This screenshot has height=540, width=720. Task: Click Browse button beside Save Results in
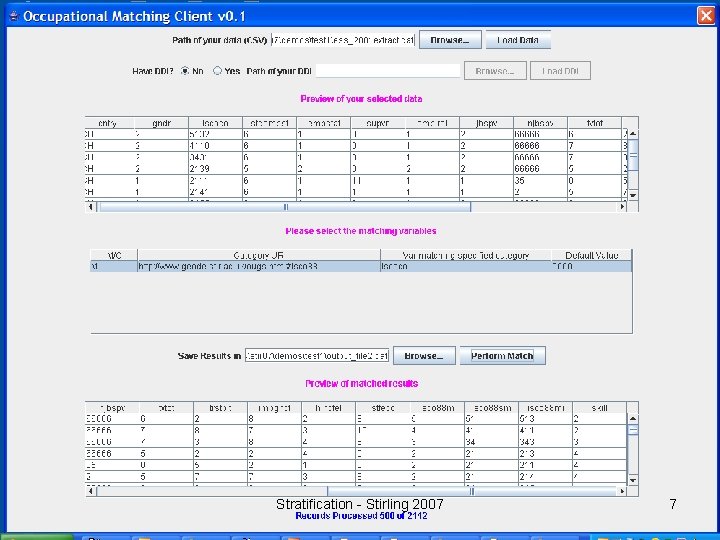tap(424, 356)
